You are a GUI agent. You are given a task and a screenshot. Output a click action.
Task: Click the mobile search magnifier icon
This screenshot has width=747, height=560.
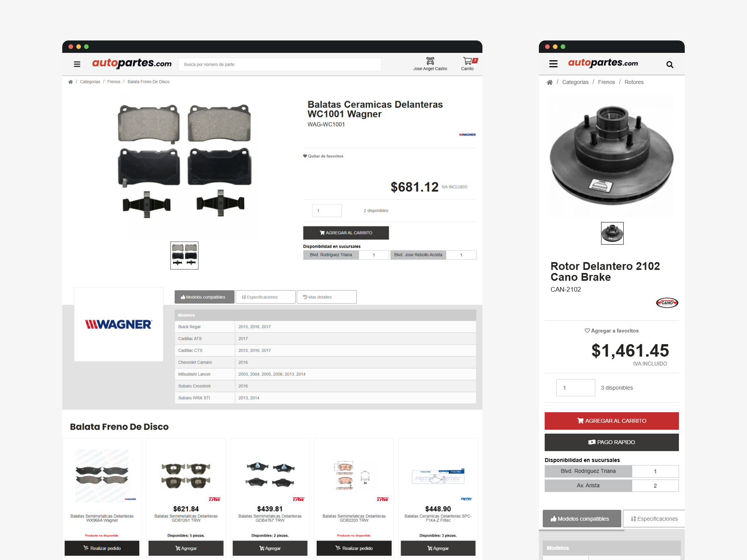click(x=670, y=65)
